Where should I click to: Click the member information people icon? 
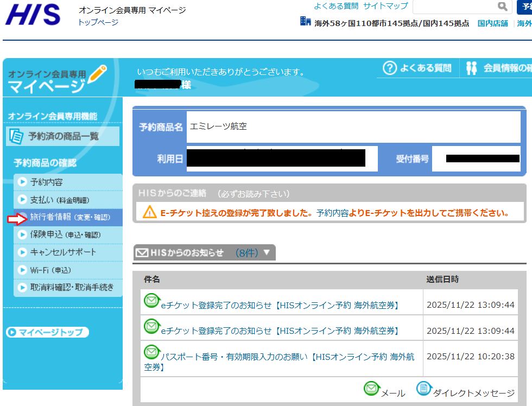[471, 68]
